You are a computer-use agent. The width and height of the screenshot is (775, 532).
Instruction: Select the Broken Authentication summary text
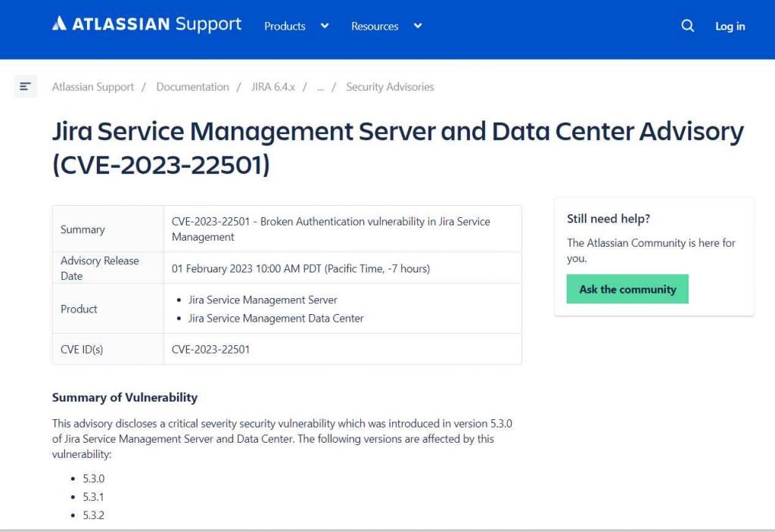click(x=331, y=229)
